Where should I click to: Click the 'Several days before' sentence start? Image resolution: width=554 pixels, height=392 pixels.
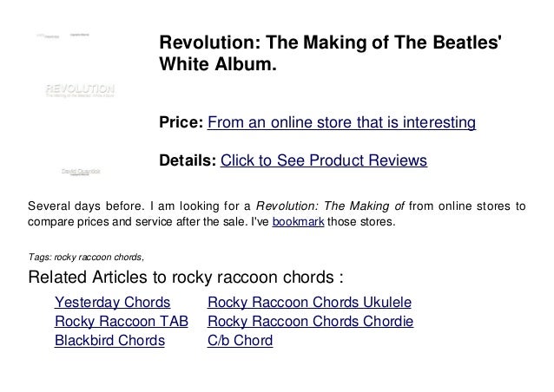click(x=85, y=206)
